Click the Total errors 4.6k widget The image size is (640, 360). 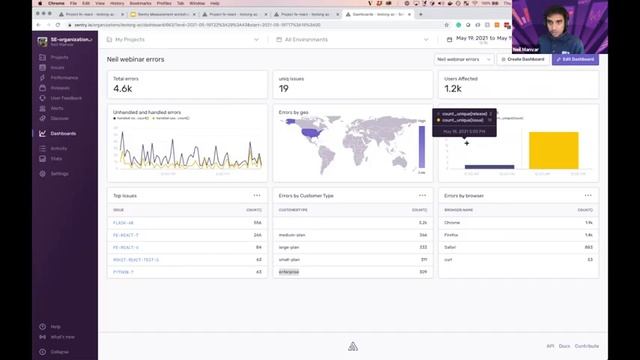(187, 85)
